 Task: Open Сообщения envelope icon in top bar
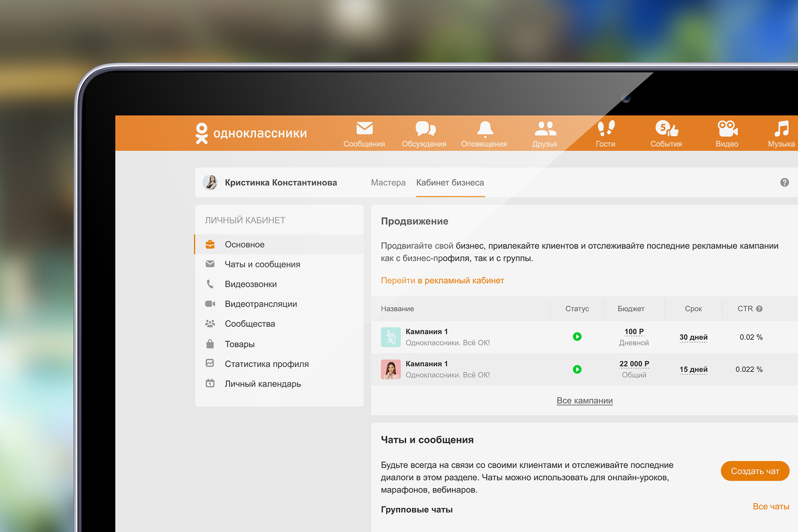pyautogui.click(x=364, y=129)
